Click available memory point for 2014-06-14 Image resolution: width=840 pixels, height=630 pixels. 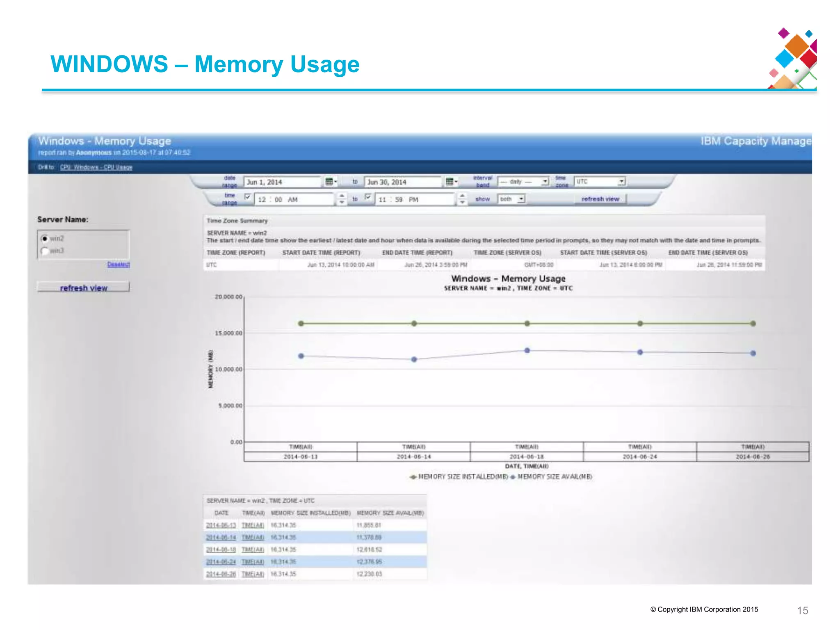click(x=414, y=359)
